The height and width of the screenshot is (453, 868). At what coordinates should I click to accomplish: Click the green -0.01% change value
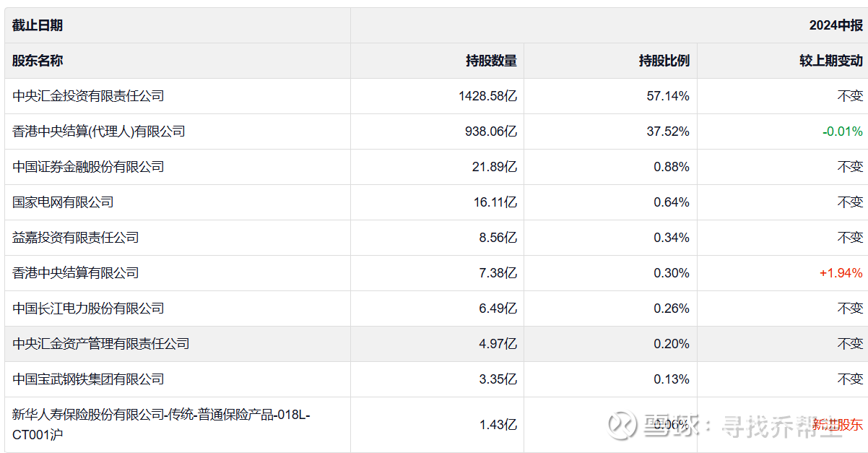842,131
